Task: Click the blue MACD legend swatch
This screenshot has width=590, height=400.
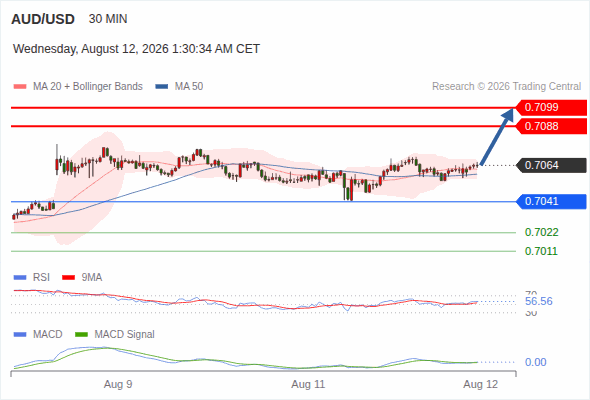Action: pyautogui.click(x=20, y=335)
